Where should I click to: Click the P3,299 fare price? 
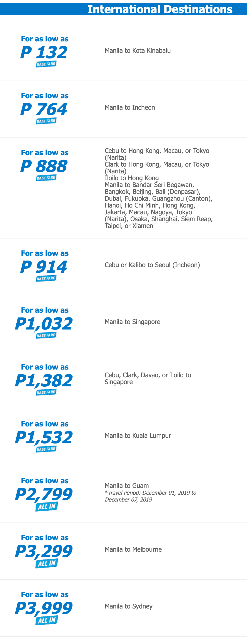(44, 551)
